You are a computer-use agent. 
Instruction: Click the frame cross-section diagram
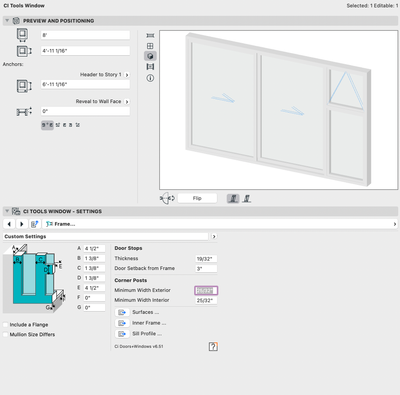[34, 278]
